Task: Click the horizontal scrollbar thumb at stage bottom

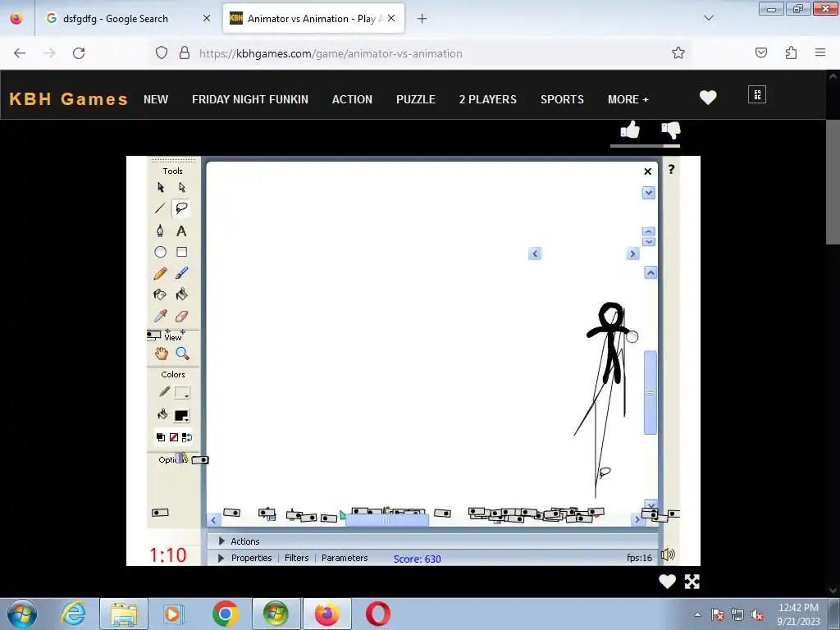Action: pos(387,519)
